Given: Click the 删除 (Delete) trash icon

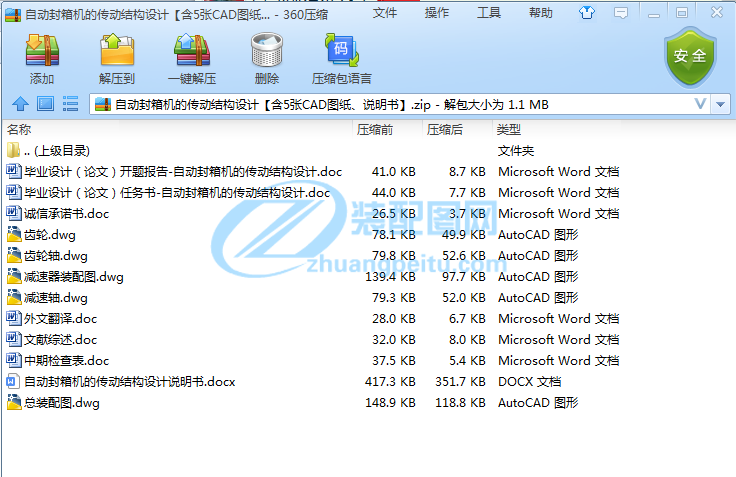Looking at the screenshot, I should coord(267,50).
